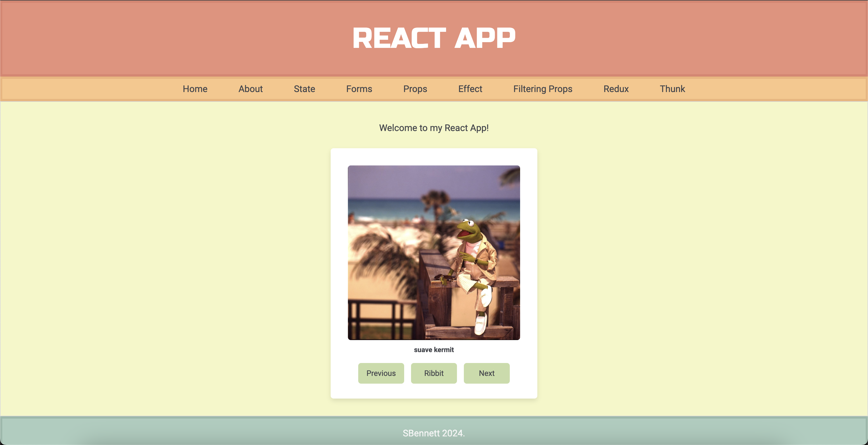Go to the About page
The width and height of the screenshot is (868, 445).
click(250, 89)
